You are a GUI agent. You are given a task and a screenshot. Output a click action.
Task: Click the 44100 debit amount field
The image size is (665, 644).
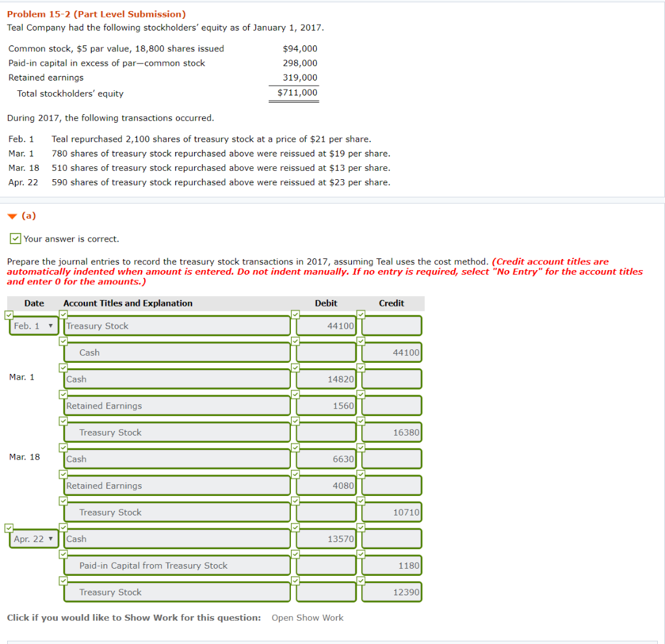tap(325, 326)
